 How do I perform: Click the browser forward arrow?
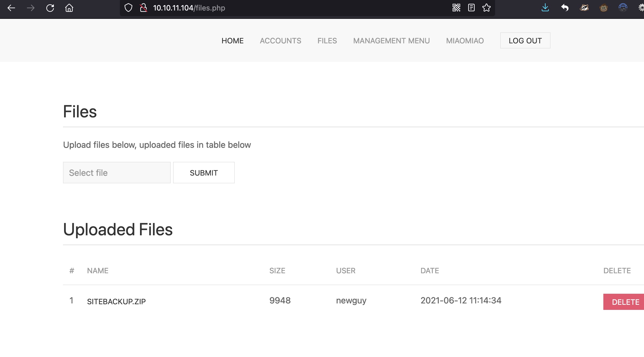[x=31, y=8]
